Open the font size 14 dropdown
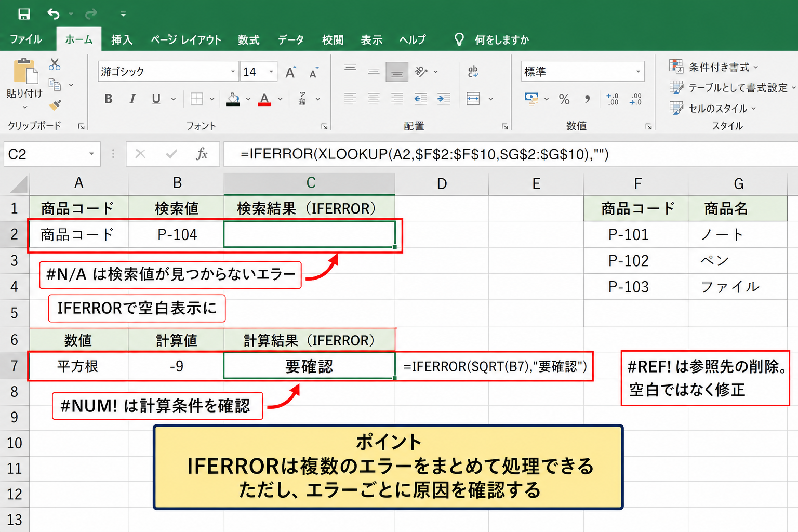This screenshot has height=532, width=798. [271, 72]
